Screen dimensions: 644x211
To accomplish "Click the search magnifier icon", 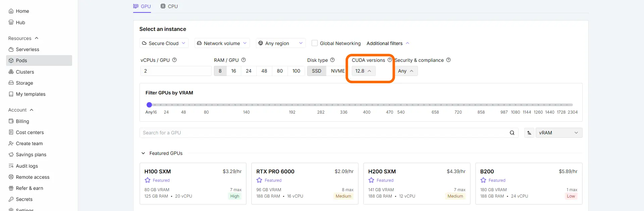I will pos(512,133).
